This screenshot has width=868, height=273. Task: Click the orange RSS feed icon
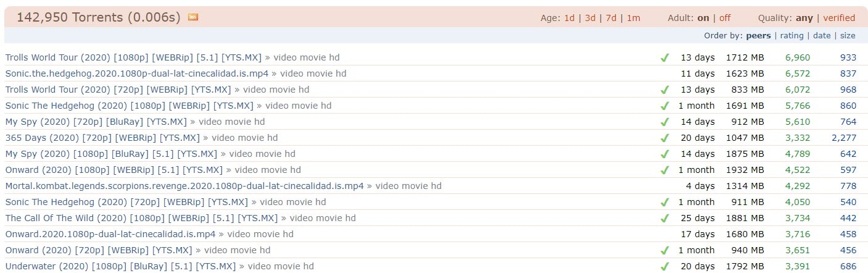click(193, 17)
